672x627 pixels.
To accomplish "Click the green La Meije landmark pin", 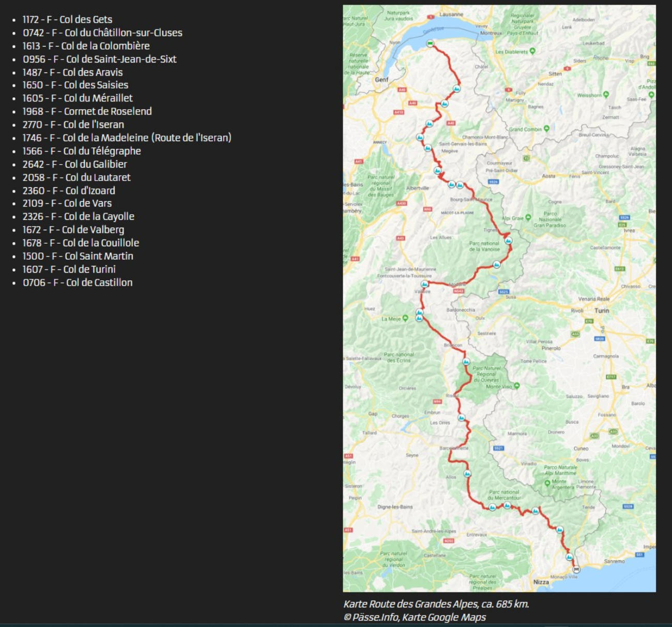I will click(405, 319).
